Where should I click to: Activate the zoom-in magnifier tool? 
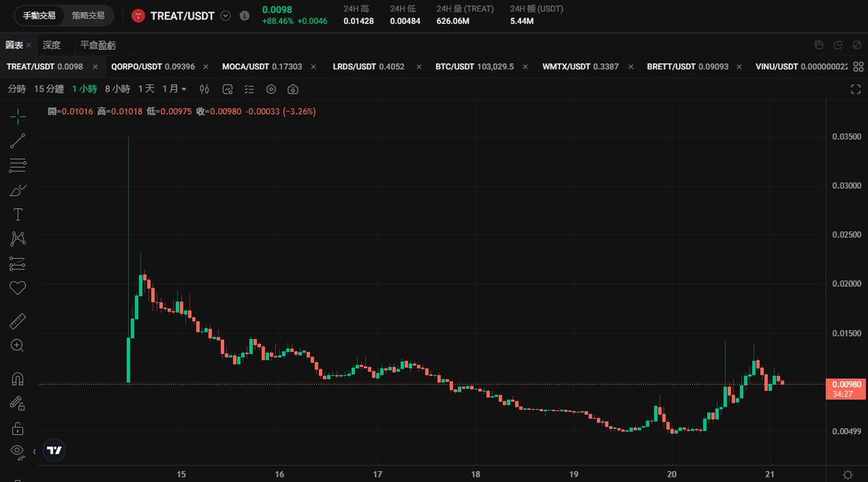tap(17, 345)
